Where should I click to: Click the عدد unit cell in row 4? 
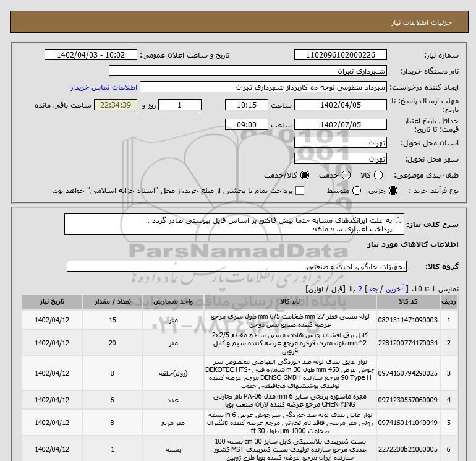click(173, 400)
